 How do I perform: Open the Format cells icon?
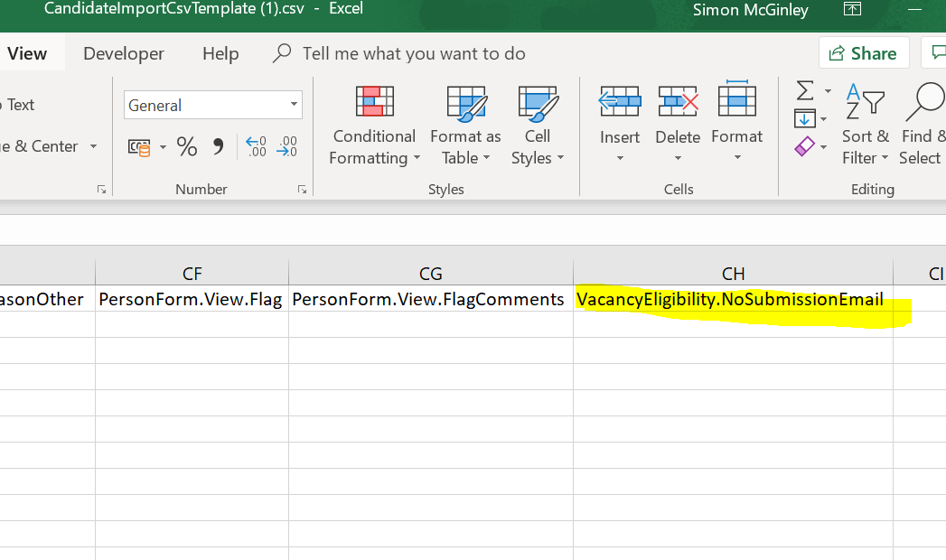click(x=736, y=101)
